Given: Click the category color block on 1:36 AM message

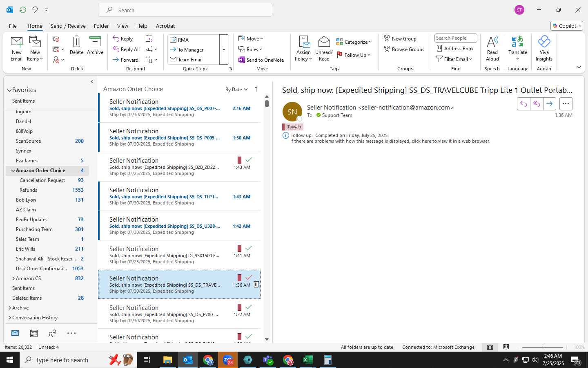Looking at the screenshot, I should pyautogui.click(x=239, y=278).
